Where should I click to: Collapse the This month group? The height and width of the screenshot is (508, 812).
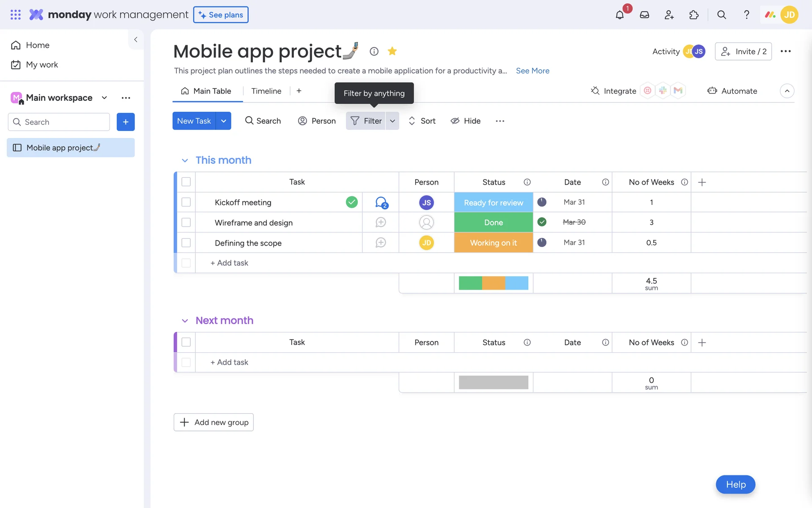tap(185, 160)
